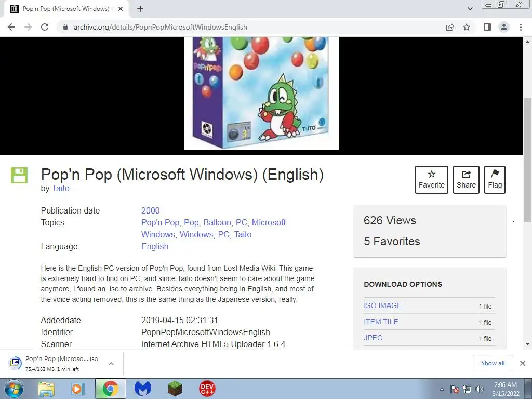Open the ITEM TILE download option
Viewport: 532px width, 399px height.
(381, 322)
